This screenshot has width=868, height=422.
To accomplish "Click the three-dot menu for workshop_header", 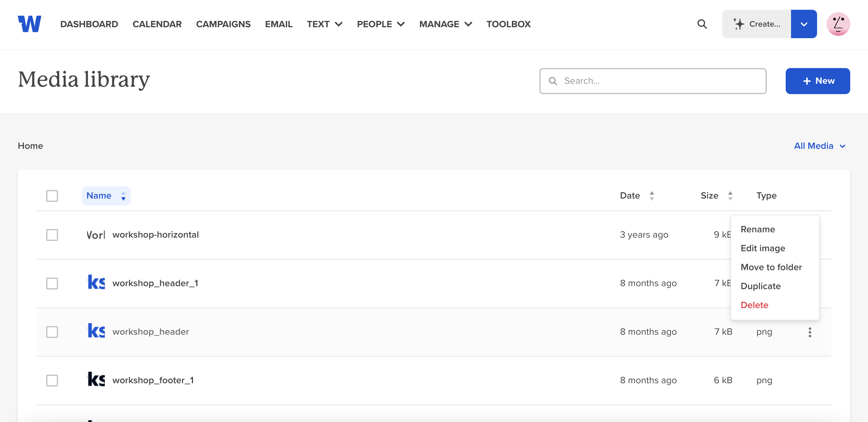I will click(x=810, y=332).
